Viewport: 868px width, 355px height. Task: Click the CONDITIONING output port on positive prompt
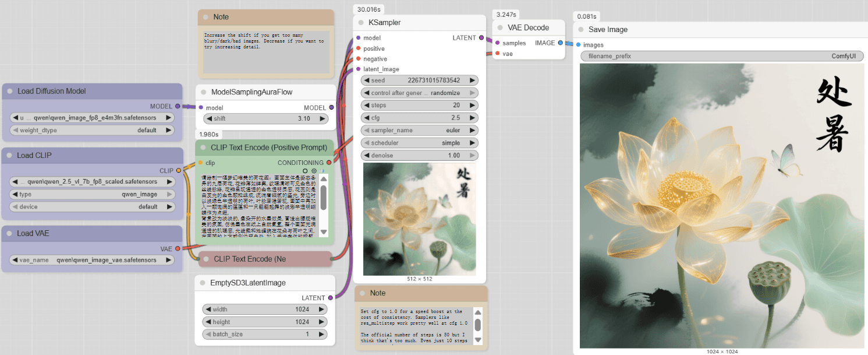pos(329,163)
